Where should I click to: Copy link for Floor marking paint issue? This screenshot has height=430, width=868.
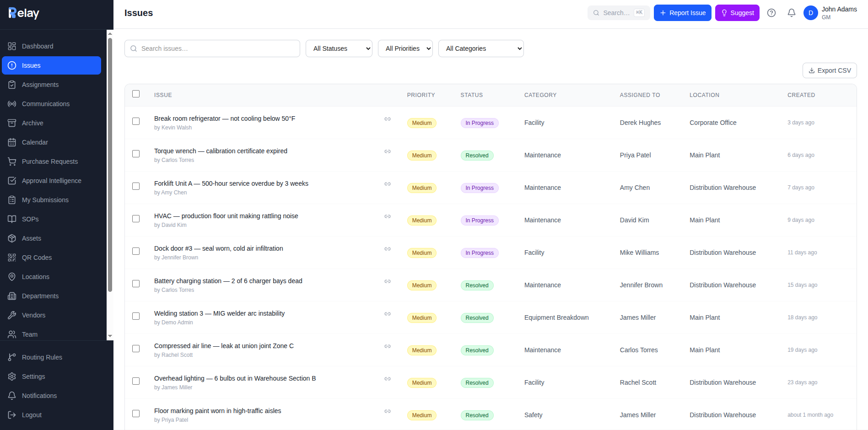(x=388, y=411)
